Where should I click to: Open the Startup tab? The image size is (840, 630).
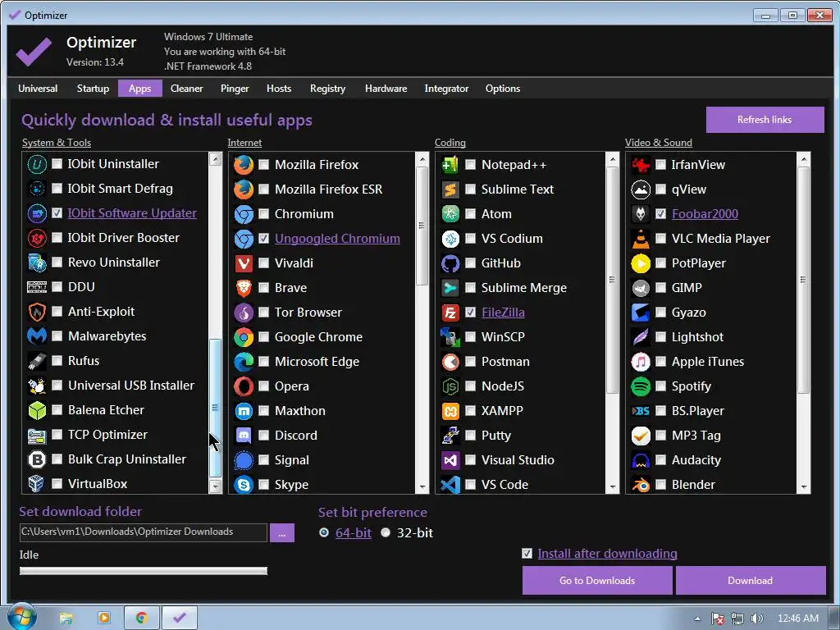pyautogui.click(x=93, y=89)
